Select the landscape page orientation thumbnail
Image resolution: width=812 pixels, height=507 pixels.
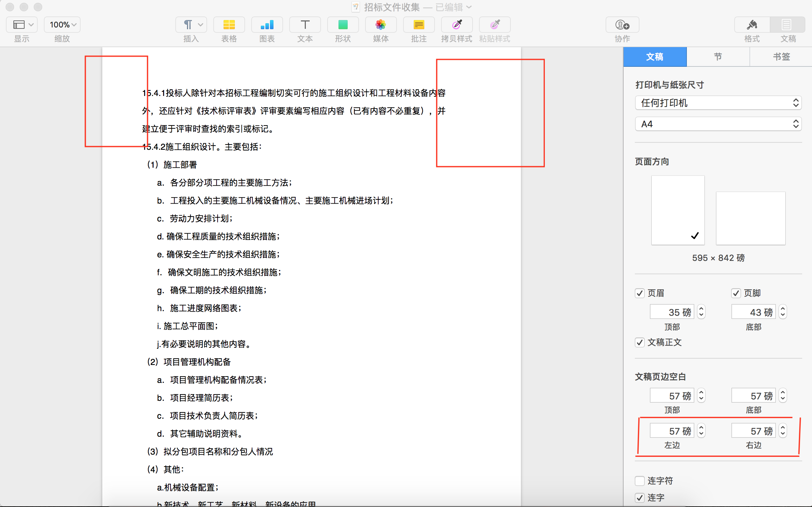tap(750, 218)
